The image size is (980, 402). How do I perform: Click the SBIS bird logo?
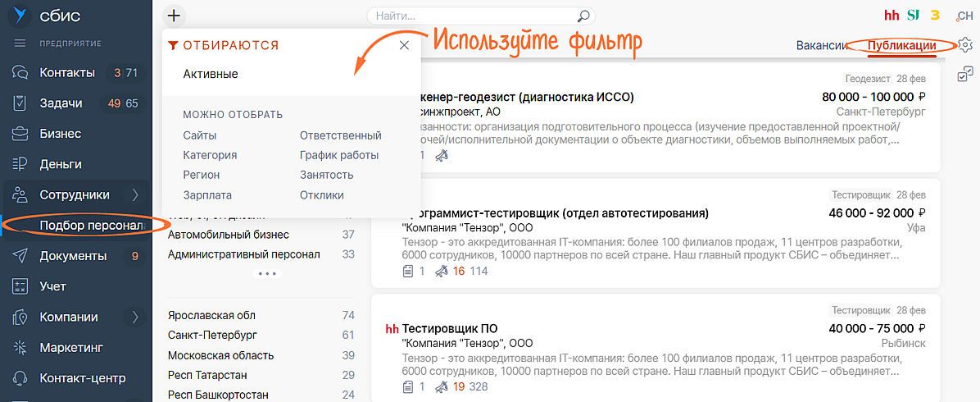click(x=20, y=16)
